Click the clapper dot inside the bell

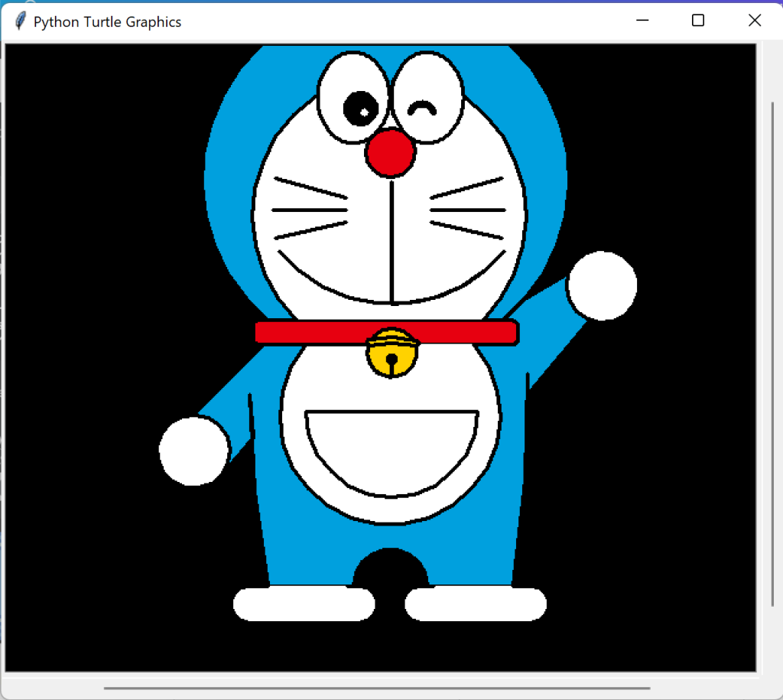coord(391,360)
